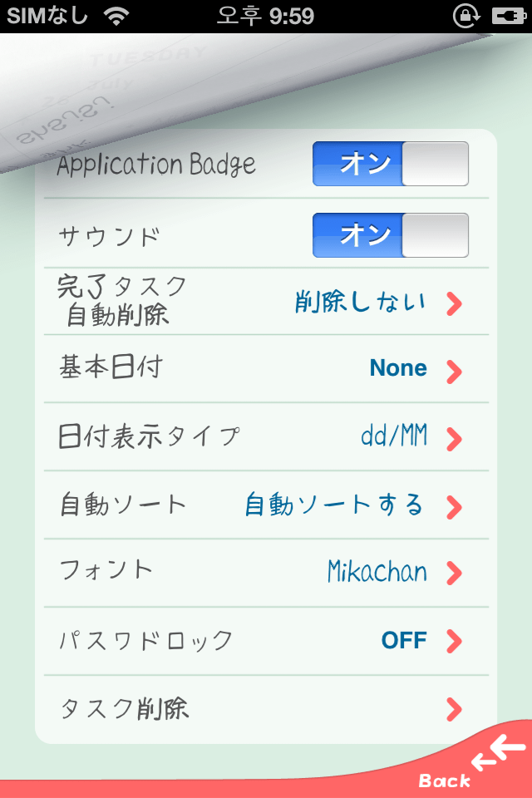Tap the オン label on サウンド switch

[365, 234]
